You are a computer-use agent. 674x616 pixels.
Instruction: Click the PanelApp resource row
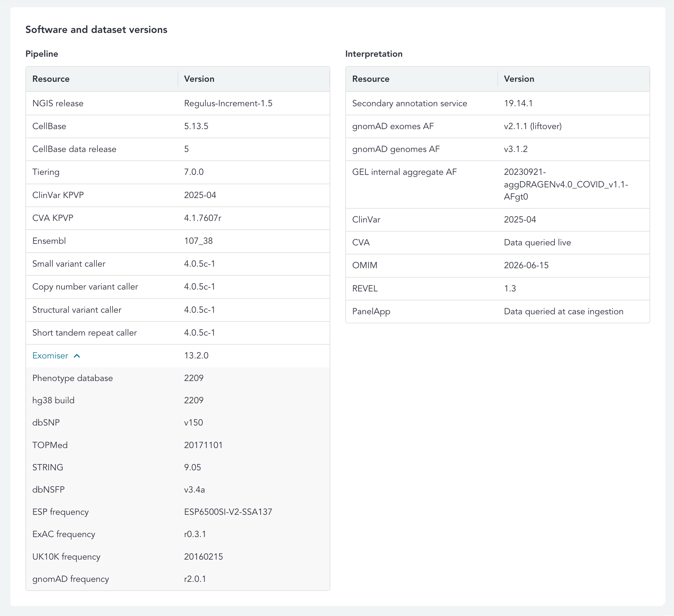(498, 311)
